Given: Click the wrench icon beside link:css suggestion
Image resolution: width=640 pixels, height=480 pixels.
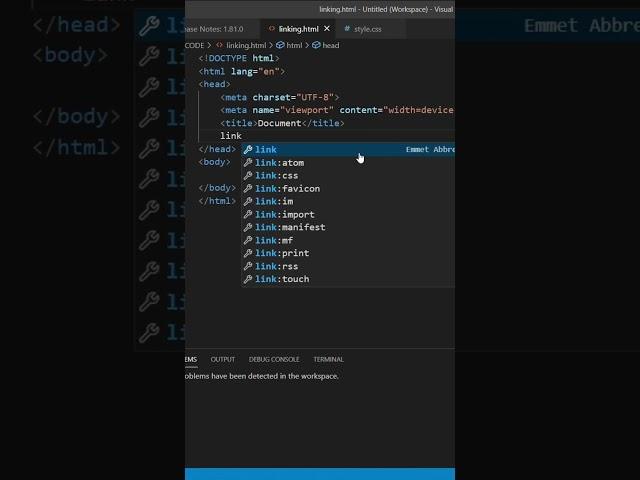Looking at the screenshot, I should (248, 175).
